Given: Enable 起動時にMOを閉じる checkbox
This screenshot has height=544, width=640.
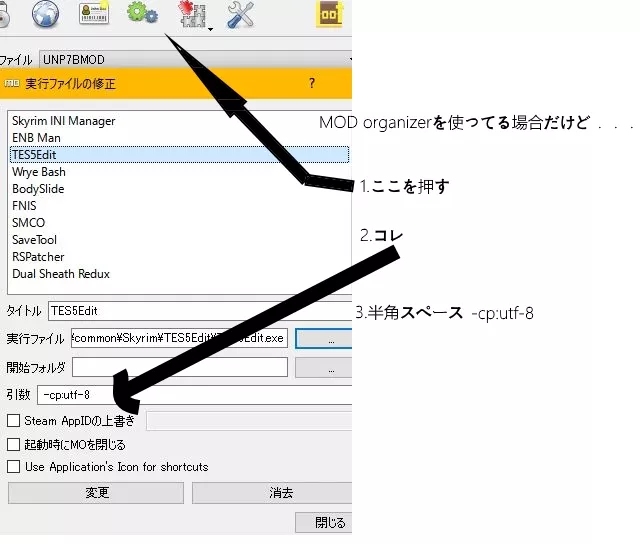Looking at the screenshot, I should click(13, 444).
